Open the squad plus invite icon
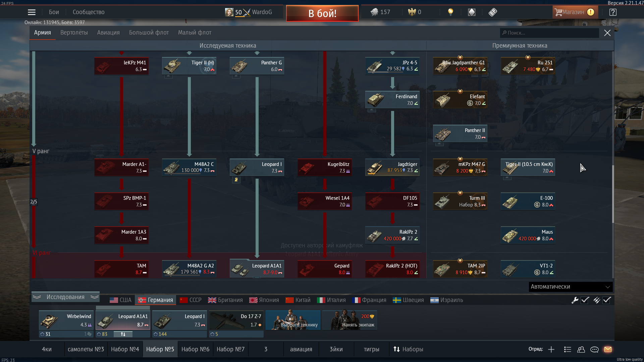The height and width of the screenshot is (362, 644). pos(551,349)
